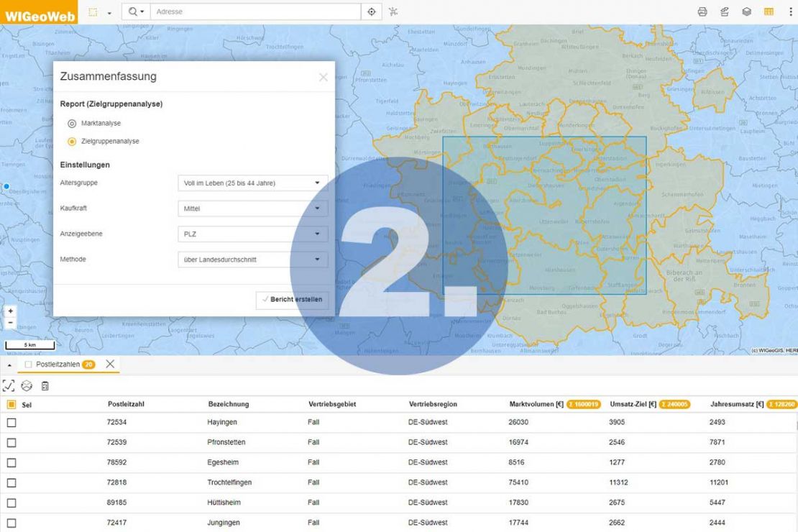Screen dimensions: 798x532
Task: Toggle the Sel select-all checkbox
Action: coord(12,405)
